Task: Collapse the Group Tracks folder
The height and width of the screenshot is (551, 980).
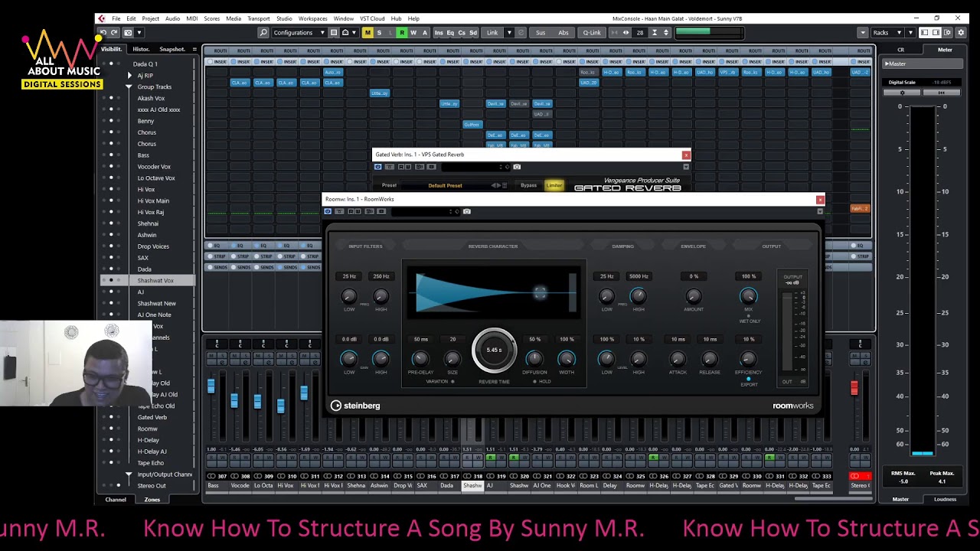Action: point(129,87)
